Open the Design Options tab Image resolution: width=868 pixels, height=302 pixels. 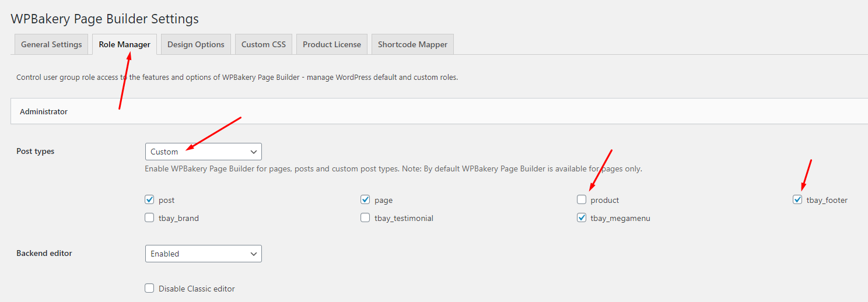point(195,44)
